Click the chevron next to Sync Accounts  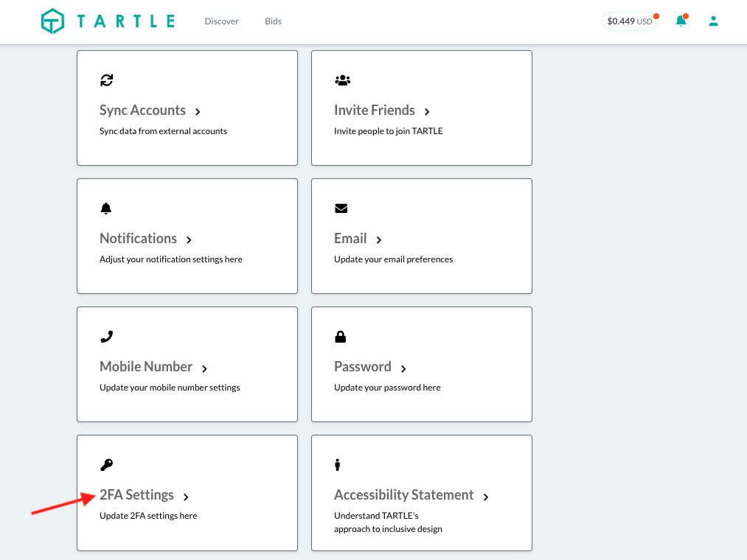198,111
